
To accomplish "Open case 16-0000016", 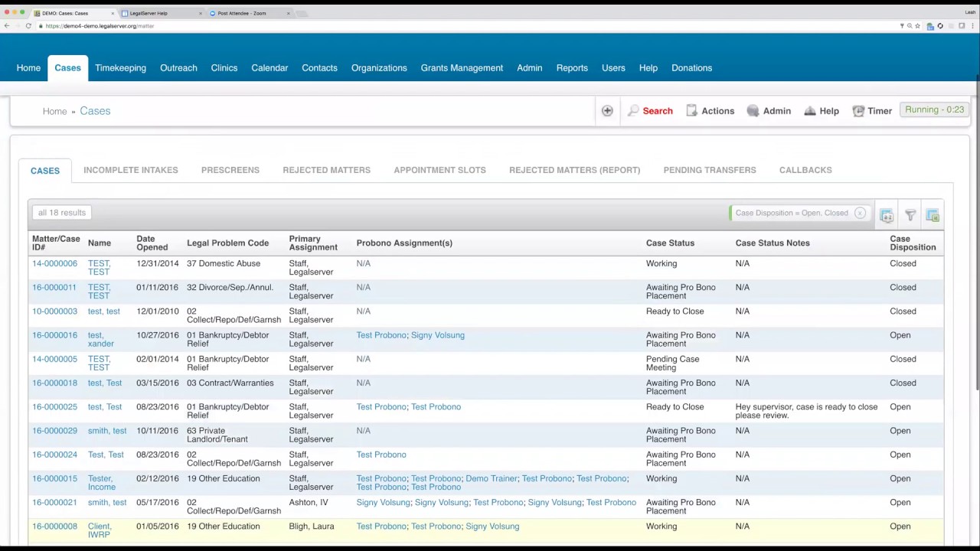I will 54,335.
